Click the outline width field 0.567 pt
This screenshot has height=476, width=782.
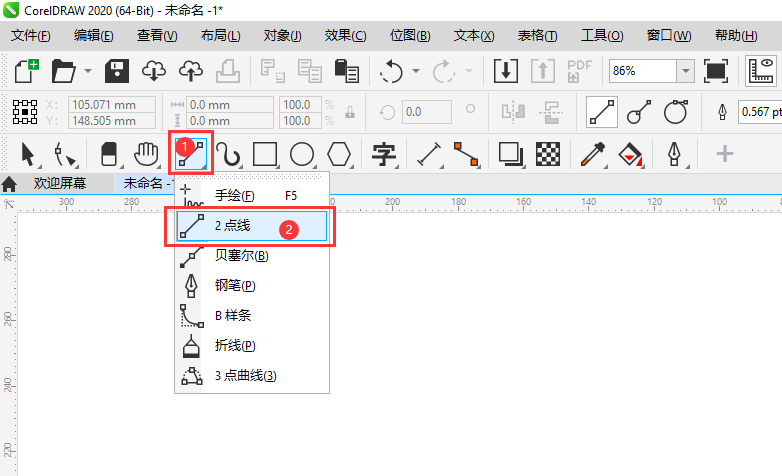[760, 112]
